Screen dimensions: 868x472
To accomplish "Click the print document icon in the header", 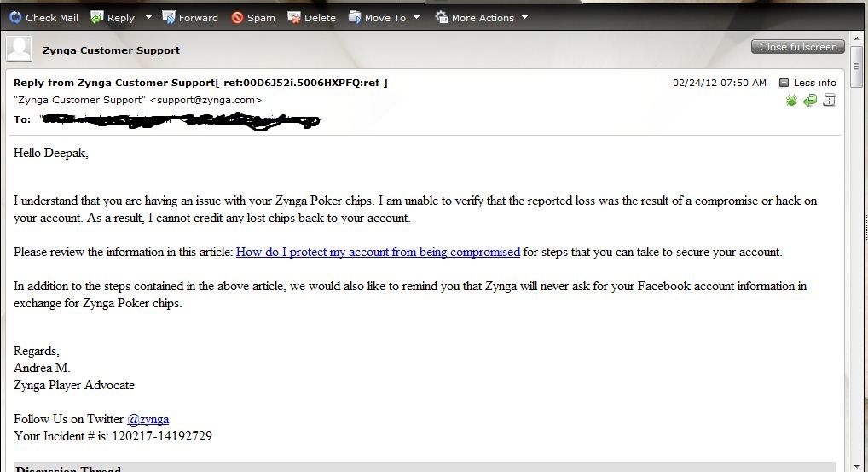I will (830, 100).
